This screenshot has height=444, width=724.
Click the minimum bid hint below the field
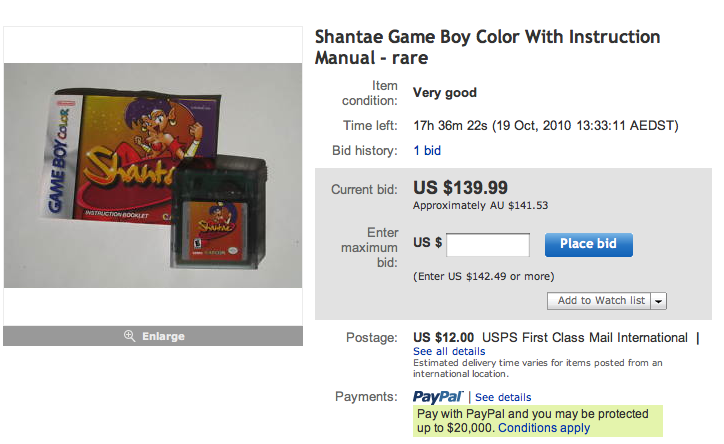(x=484, y=275)
